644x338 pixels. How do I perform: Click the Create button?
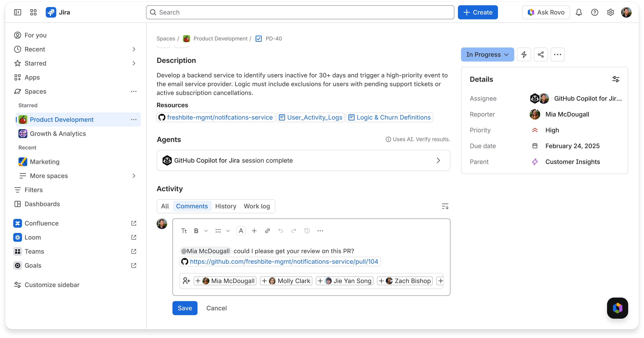[478, 12]
